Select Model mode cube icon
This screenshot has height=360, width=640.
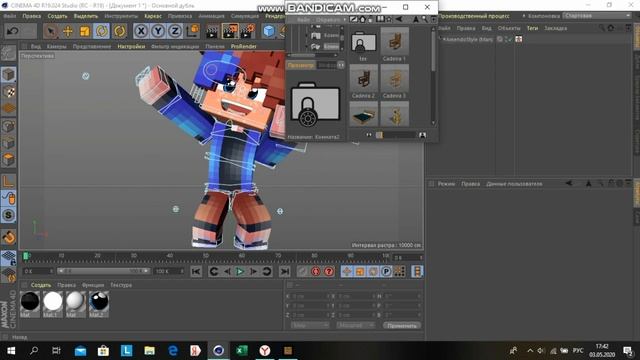point(9,75)
